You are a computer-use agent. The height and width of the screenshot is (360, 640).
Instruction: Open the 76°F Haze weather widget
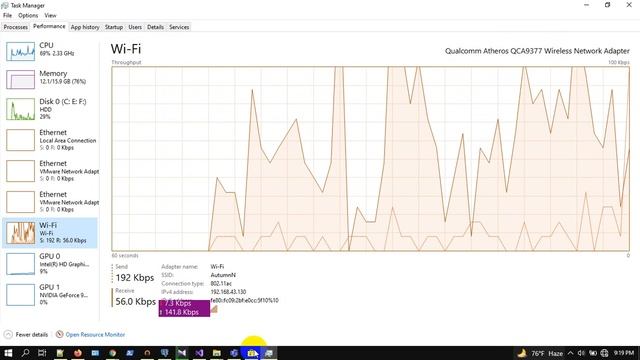point(540,353)
